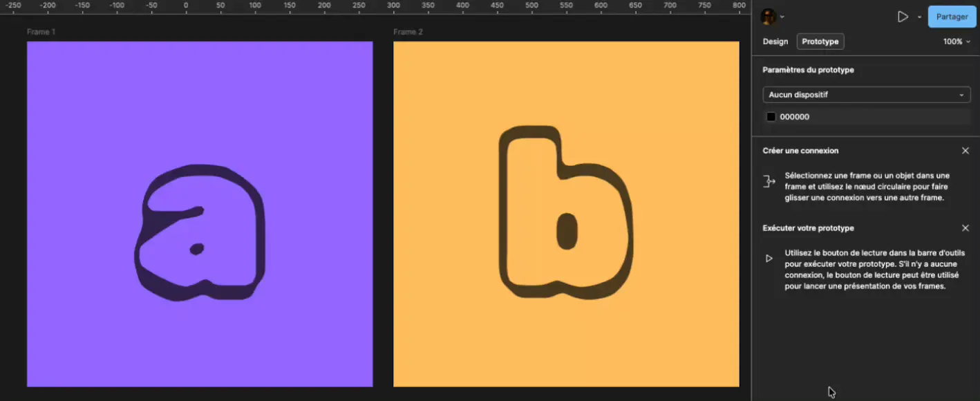Select the Prototype tab

pos(820,41)
